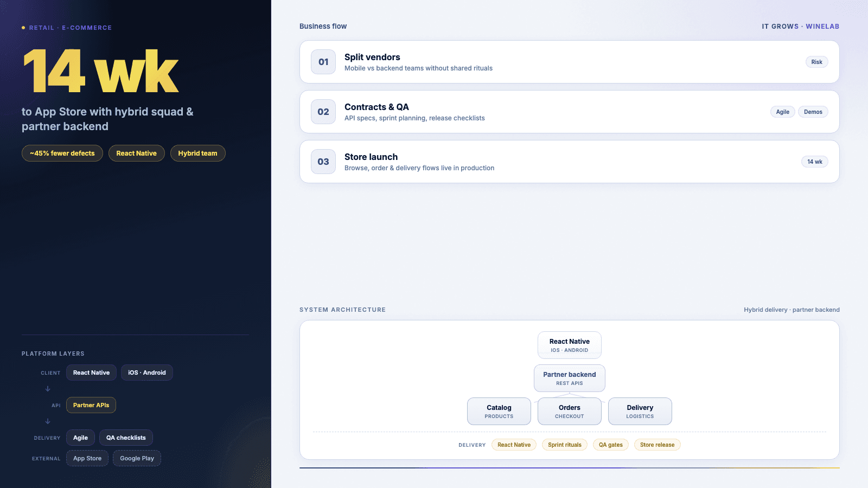The image size is (868, 488).
Task: Click the Demos tag
Action: click(x=813, y=112)
